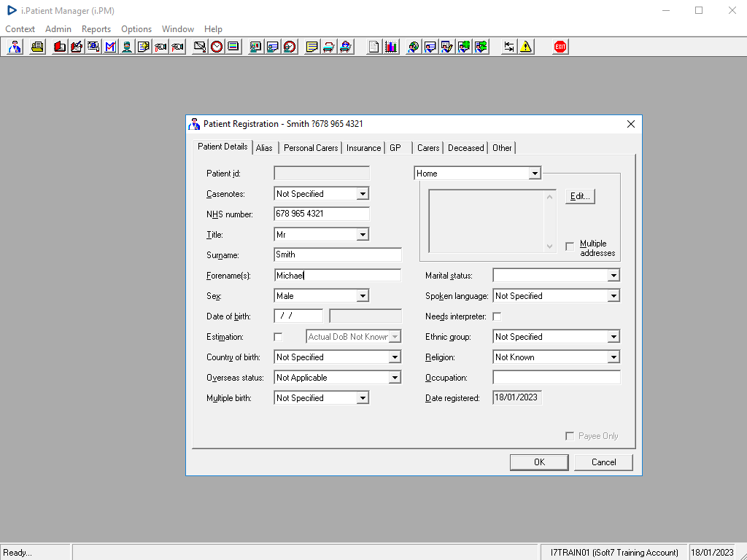Open the Reports menu
Viewport: 747px width, 560px height.
tap(96, 29)
